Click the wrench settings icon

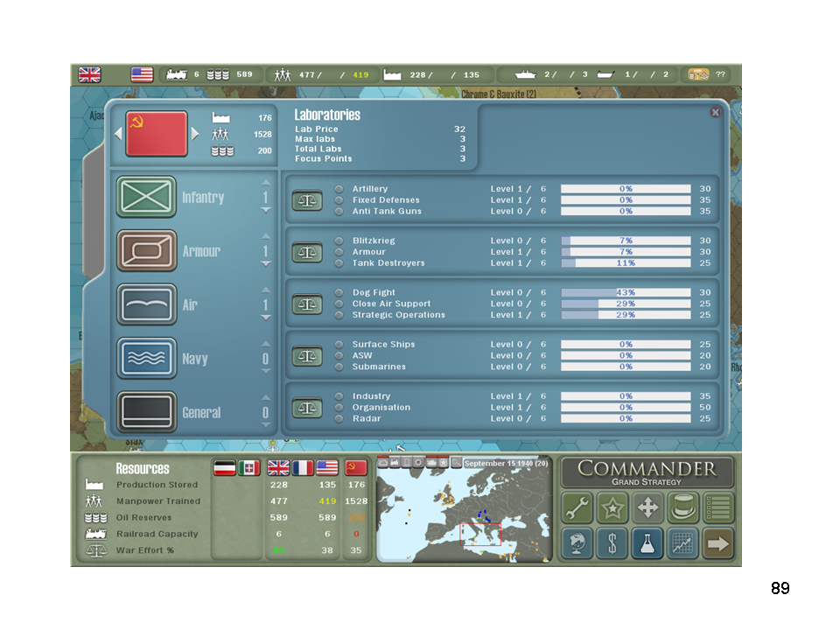coord(577,507)
